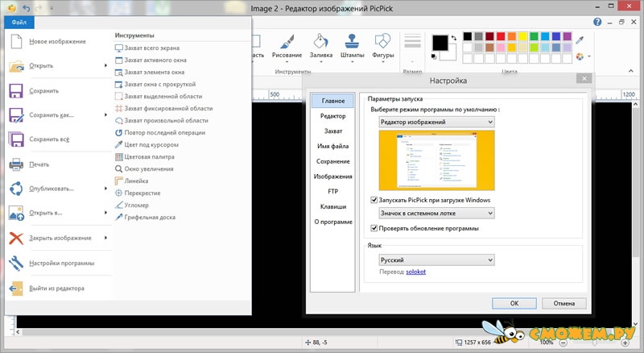This screenshot has width=644, height=353.
Task: Open Редактор изображений default mode dropdown
Action: coord(436,123)
